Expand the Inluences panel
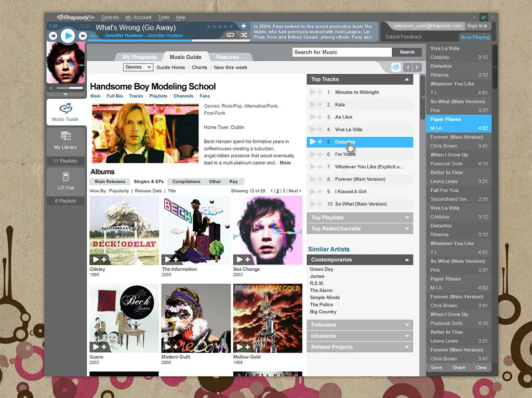 pyautogui.click(x=406, y=336)
